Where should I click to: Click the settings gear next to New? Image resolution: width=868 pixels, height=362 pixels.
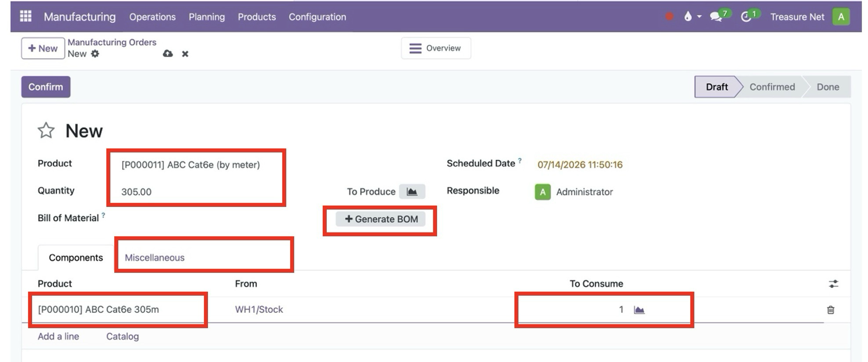(x=95, y=54)
